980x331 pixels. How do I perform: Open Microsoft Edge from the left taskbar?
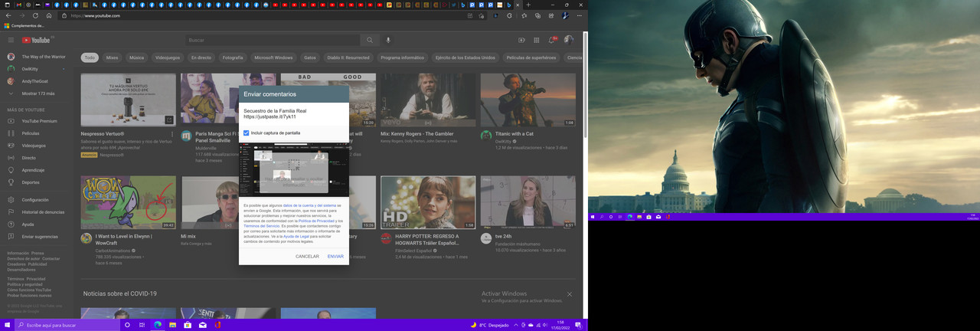158,325
